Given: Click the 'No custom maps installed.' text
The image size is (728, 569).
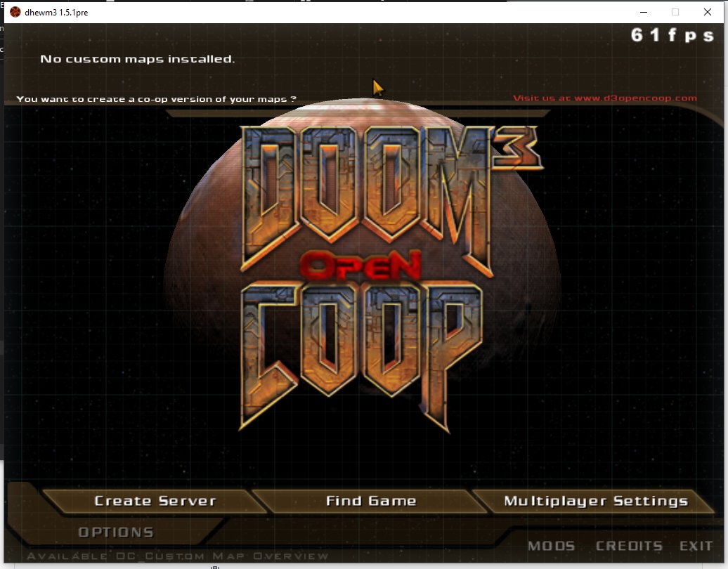Looking at the screenshot, I should 138,59.
